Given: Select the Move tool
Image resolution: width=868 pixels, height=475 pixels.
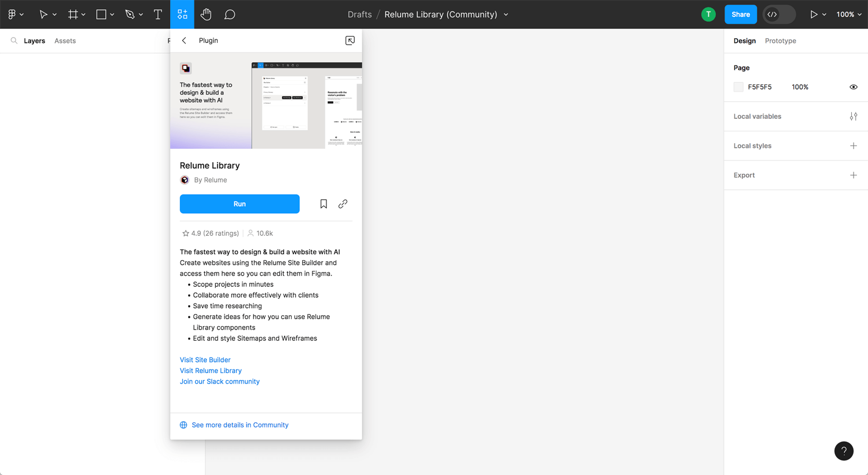Looking at the screenshot, I should 43,14.
